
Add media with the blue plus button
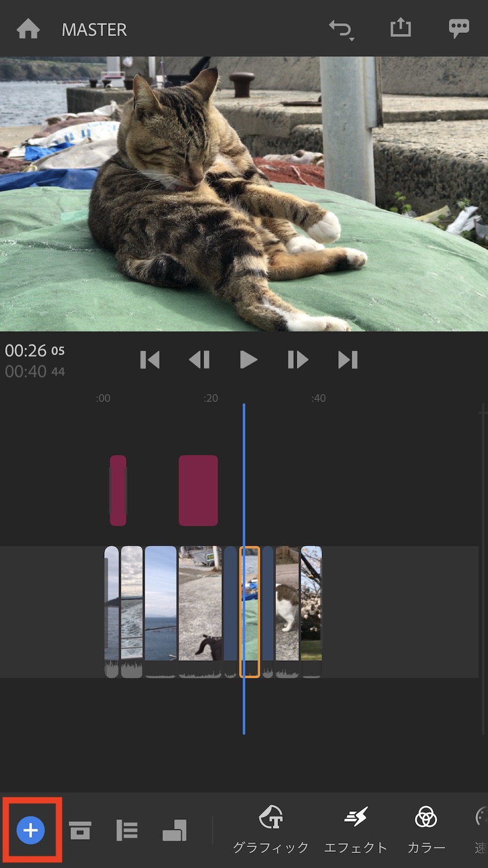(x=31, y=830)
